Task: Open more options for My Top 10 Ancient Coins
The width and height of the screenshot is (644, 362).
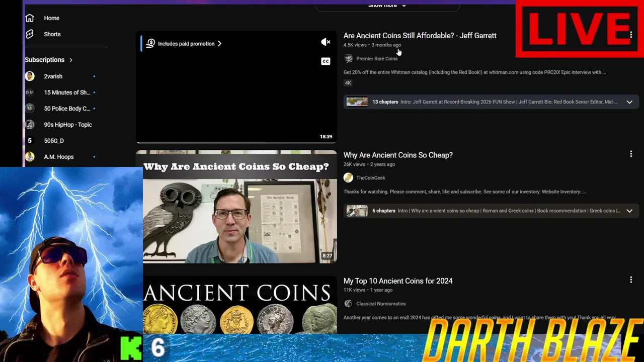Action: point(631,280)
